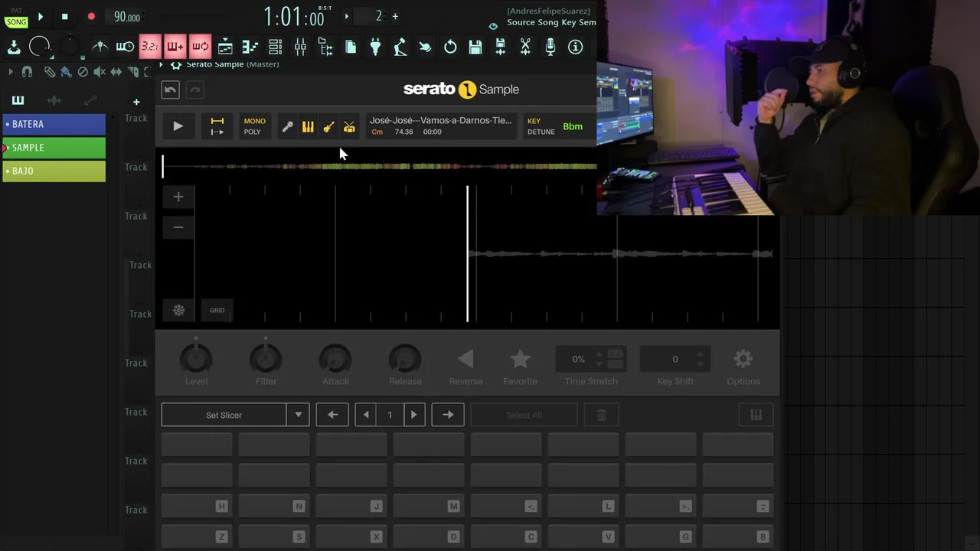The width and height of the screenshot is (980, 551).
Task: Toggle the overdub blend recording button
Action: tap(175, 47)
